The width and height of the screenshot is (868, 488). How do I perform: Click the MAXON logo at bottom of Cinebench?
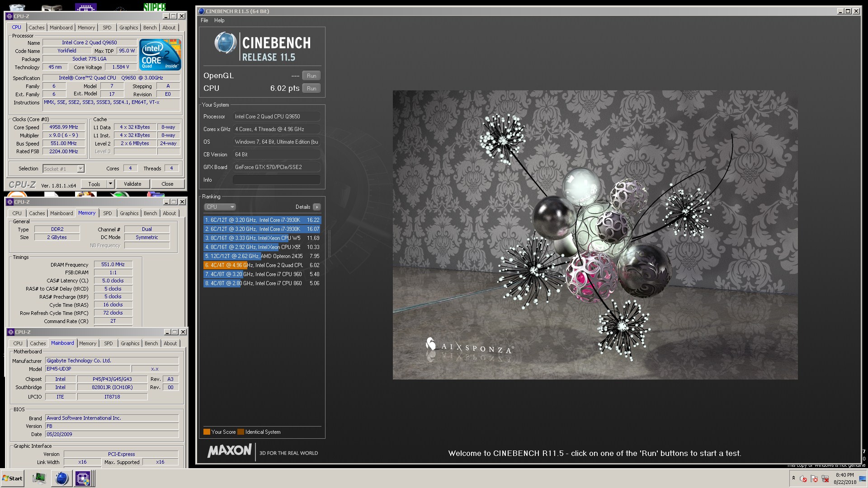[x=229, y=451]
